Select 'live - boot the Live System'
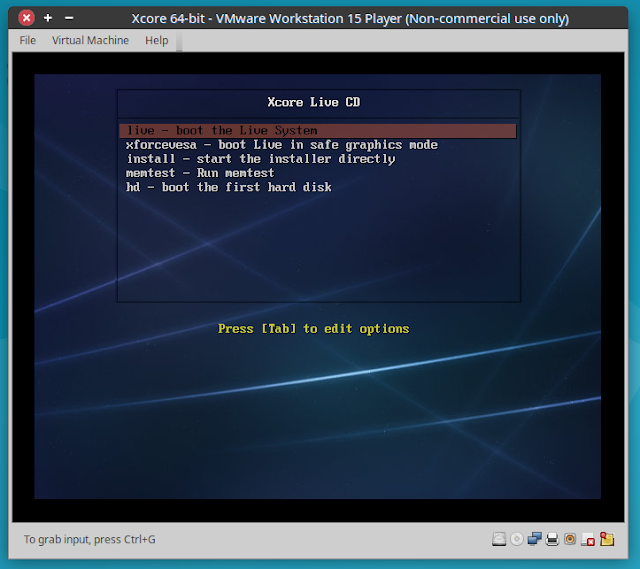 [x=318, y=131]
